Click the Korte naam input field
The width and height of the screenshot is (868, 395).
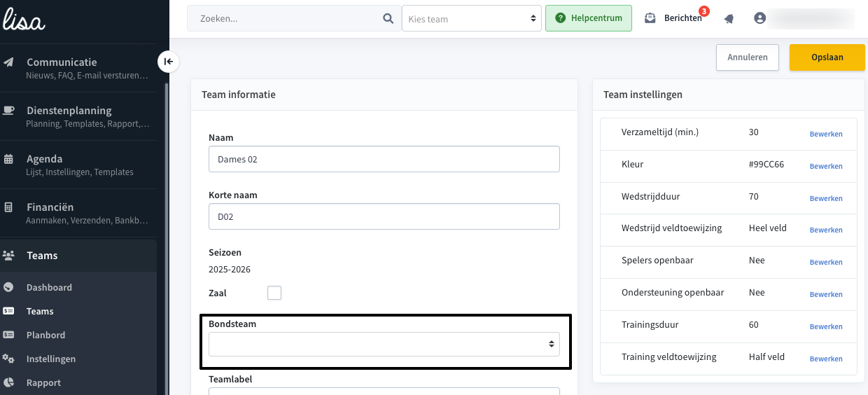point(384,216)
